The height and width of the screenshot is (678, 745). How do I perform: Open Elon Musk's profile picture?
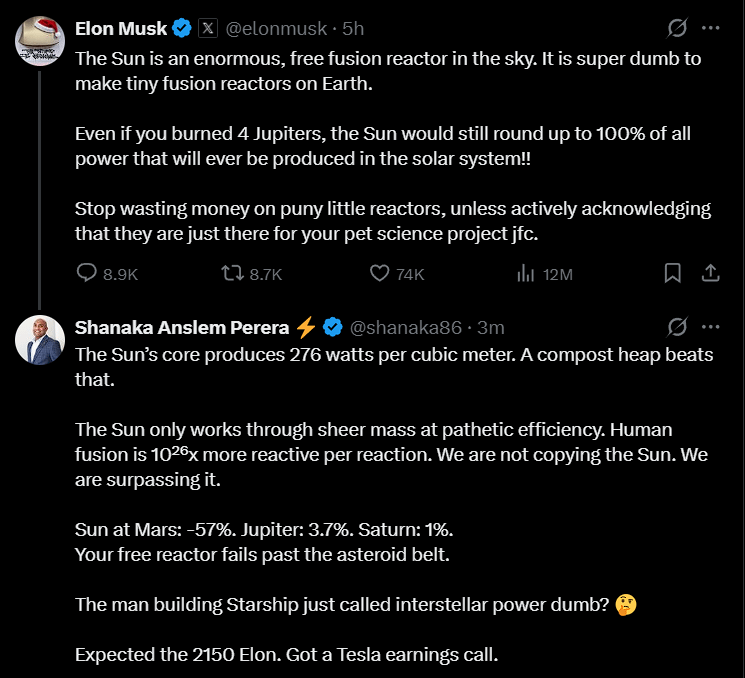click(40, 41)
